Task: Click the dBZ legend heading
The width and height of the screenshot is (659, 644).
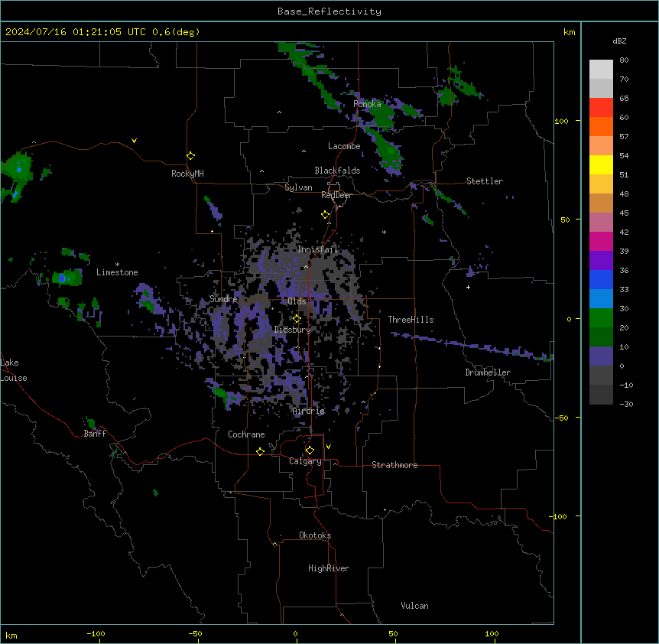Action: 619,41
